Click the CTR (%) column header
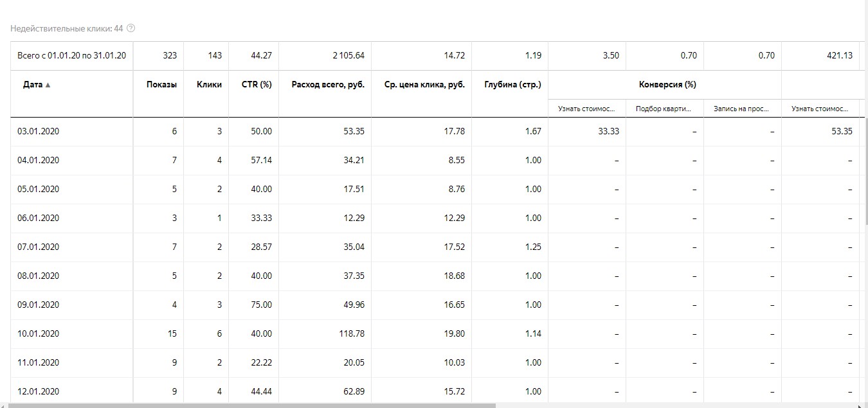Viewport: 868px width, 408px height. 257,85
